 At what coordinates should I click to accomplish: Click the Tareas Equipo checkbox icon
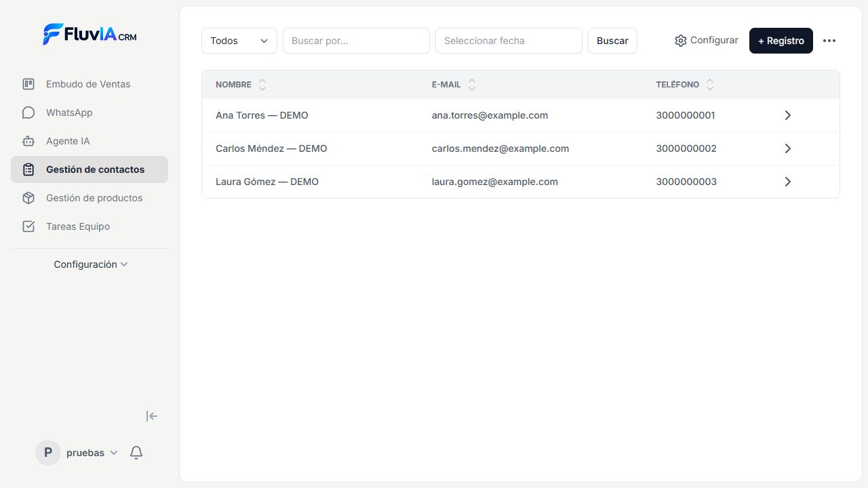coord(28,226)
